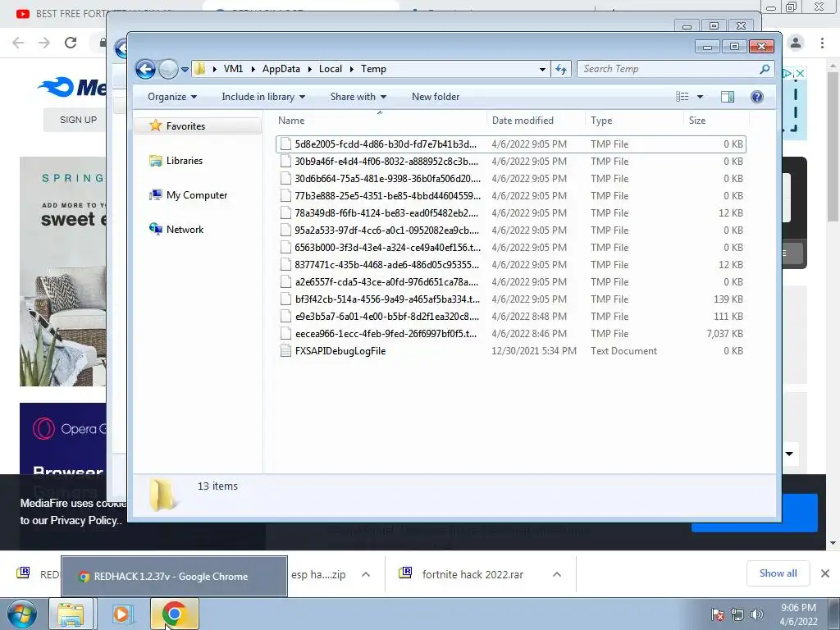Click Local in the address breadcrumb
Screen dimensions: 840x630
330,69
